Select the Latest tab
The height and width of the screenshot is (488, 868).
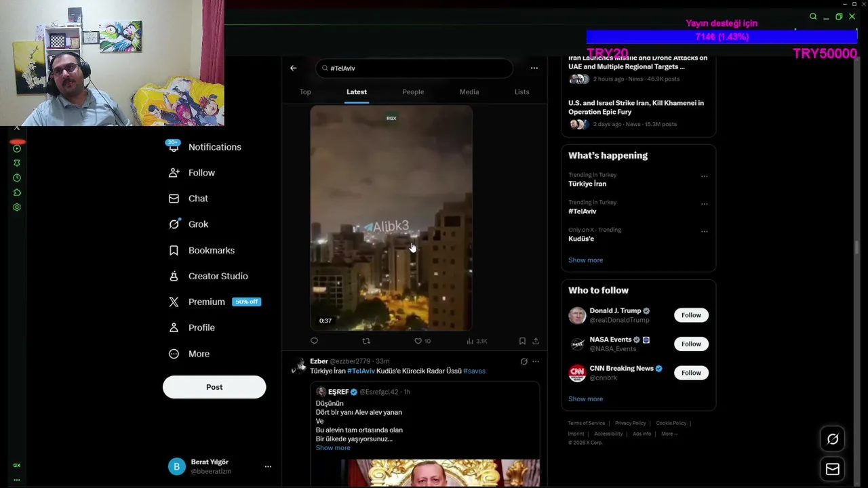[x=357, y=92]
